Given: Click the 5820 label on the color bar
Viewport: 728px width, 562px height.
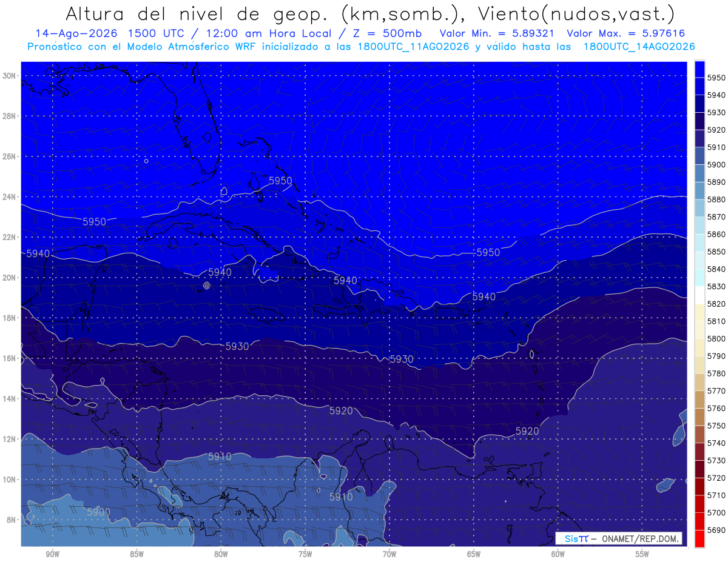Looking at the screenshot, I should (716, 304).
